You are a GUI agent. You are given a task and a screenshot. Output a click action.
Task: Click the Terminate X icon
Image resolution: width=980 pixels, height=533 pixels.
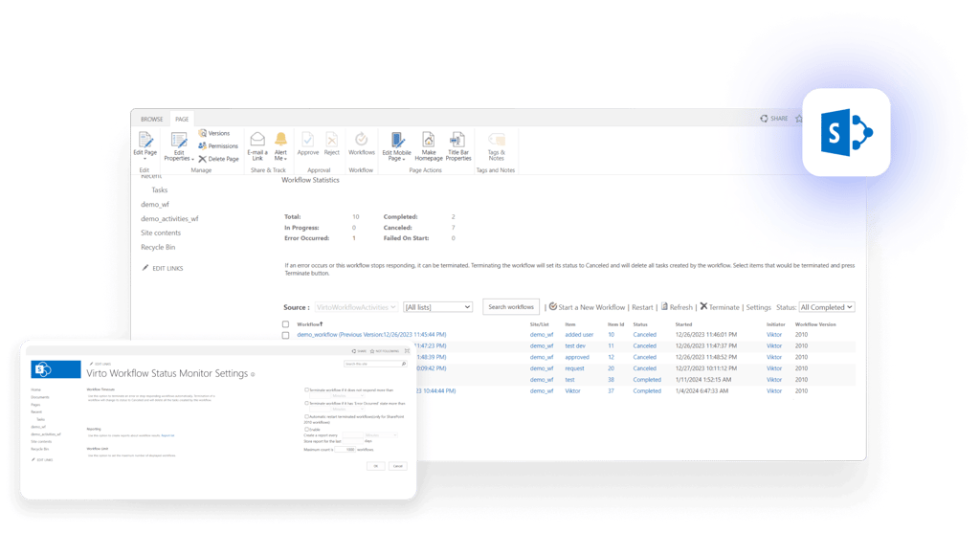click(x=703, y=306)
